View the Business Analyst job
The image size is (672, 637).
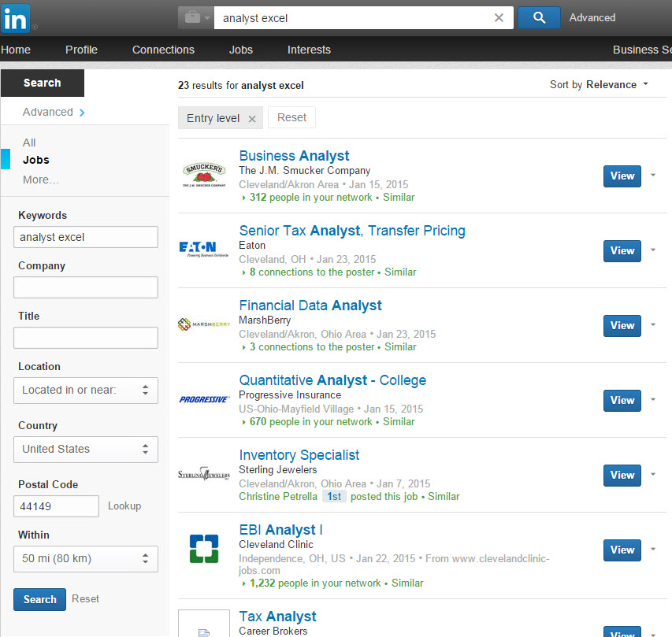(622, 176)
